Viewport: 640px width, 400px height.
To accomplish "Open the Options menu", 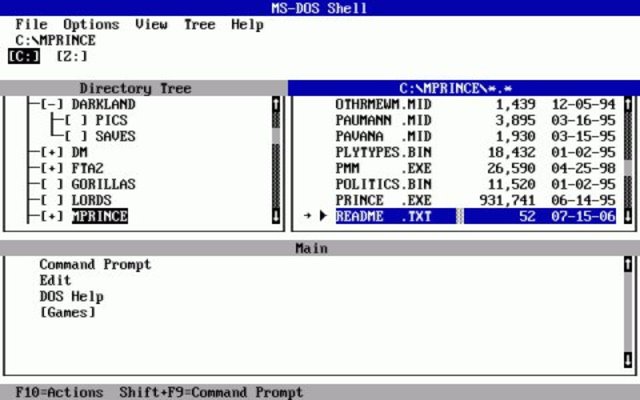I will (91, 24).
